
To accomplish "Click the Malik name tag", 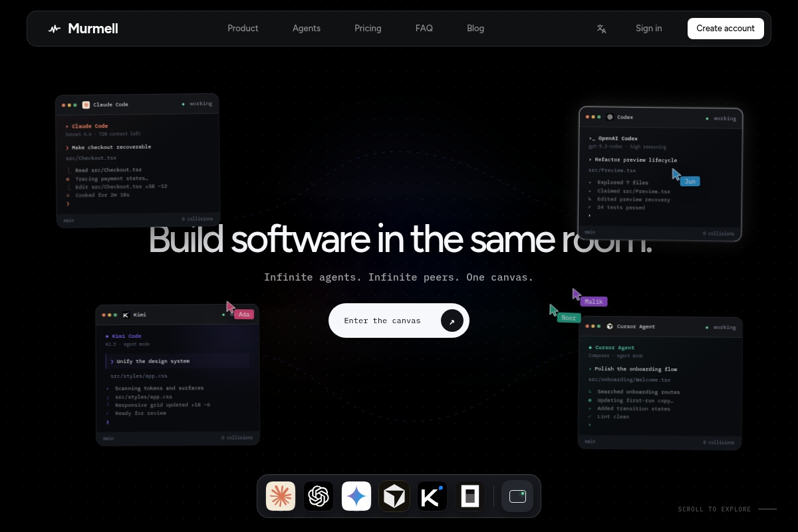I will click(594, 302).
